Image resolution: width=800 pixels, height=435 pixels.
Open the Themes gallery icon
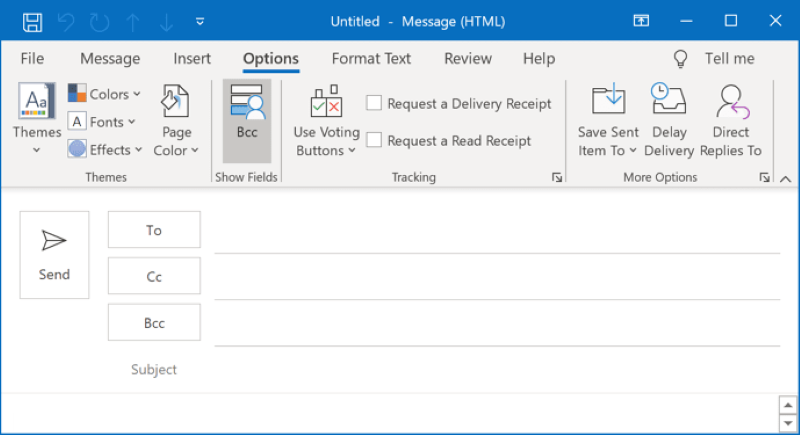37,101
